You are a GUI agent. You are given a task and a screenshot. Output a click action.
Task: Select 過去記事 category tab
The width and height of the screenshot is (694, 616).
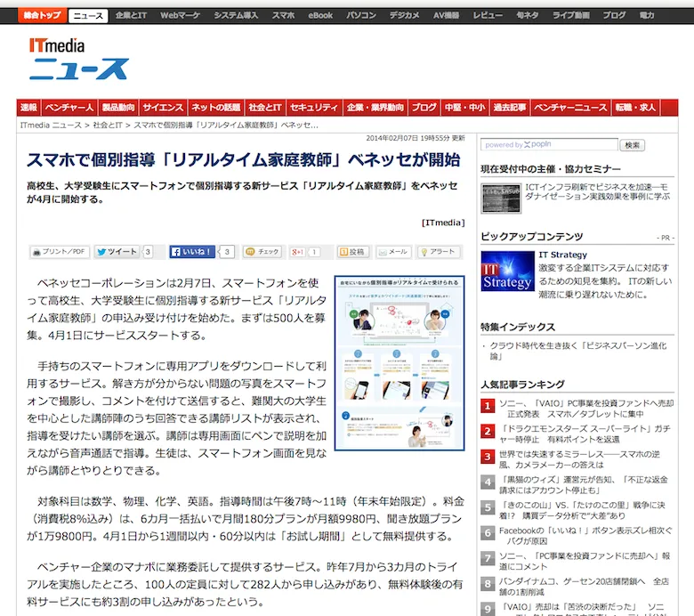pyautogui.click(x=510, y=108)
